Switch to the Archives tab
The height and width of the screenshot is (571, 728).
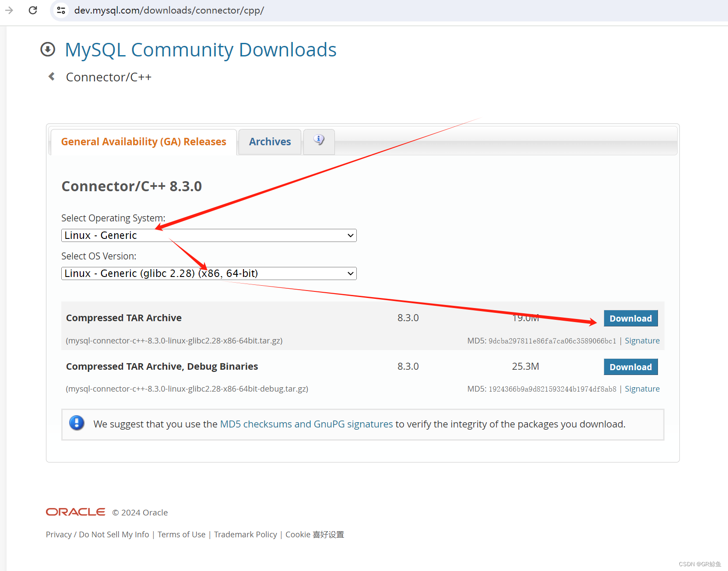270,142
